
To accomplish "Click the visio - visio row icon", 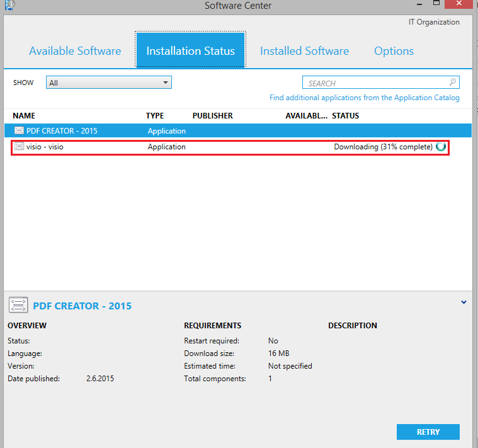I will pos(19,147).
